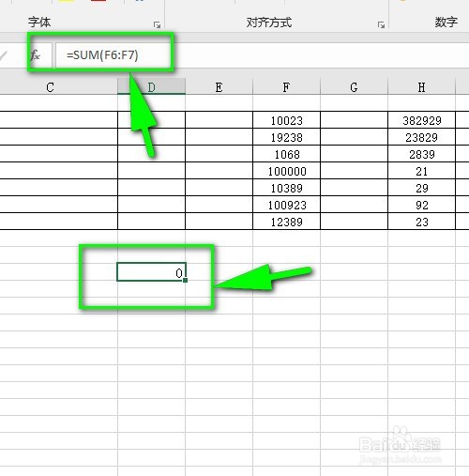The width and height of the screenshot is (469, 476).
Task: Click the cell containing 100000
Action: (286, 171)
